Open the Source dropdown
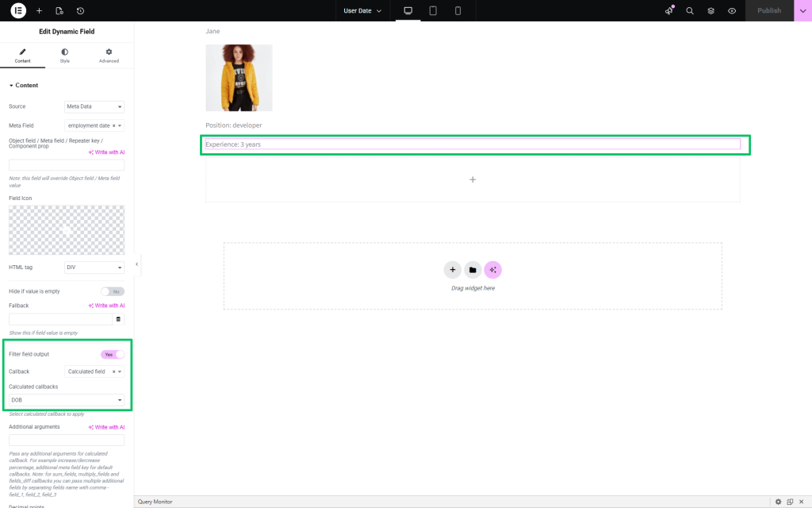The image size is (812, 508). click(94, 106)
